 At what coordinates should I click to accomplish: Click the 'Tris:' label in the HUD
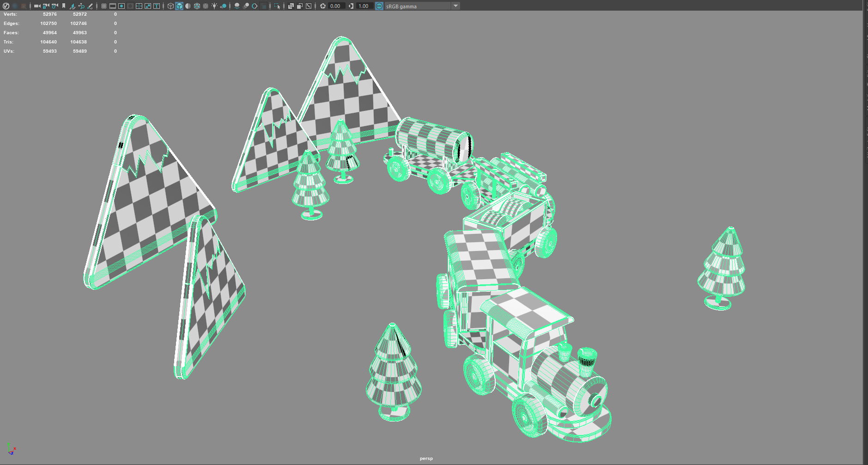pyautogui.click(x=9, y=42)
